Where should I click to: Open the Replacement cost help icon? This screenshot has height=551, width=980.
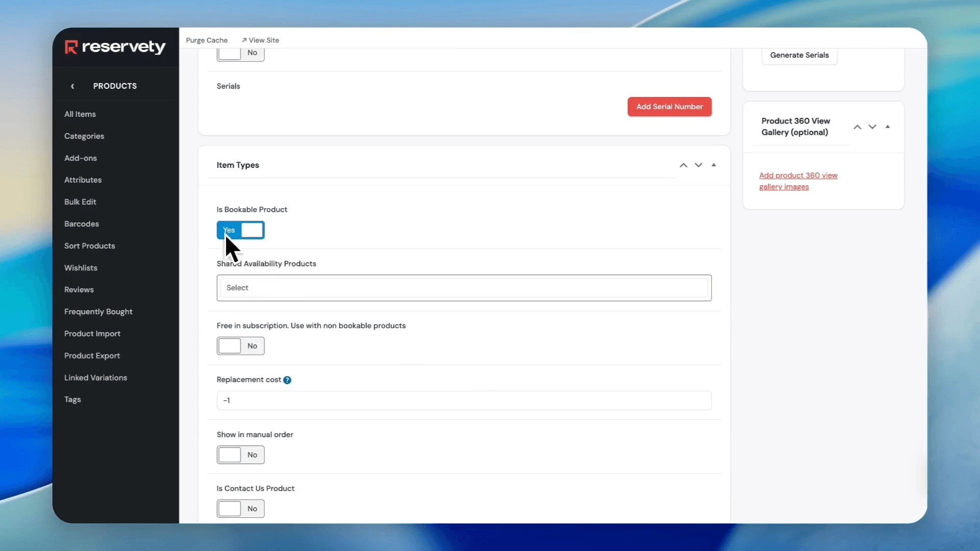[287, 380]
